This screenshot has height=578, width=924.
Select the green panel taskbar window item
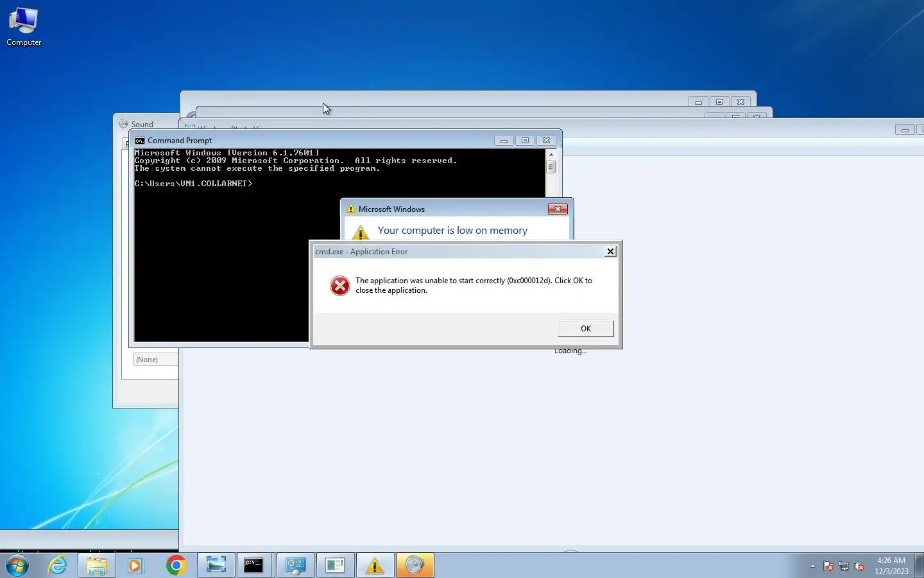coord(335,565)
